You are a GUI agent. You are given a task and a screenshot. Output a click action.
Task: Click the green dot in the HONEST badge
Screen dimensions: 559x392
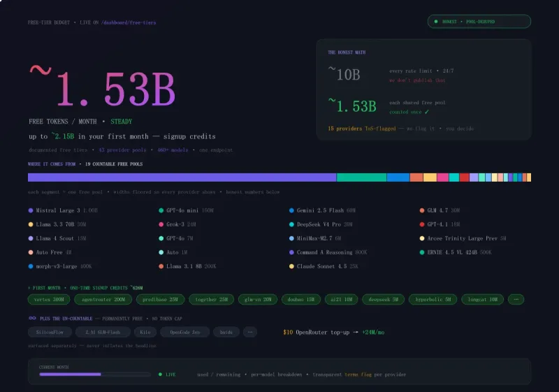click(435, 22)
